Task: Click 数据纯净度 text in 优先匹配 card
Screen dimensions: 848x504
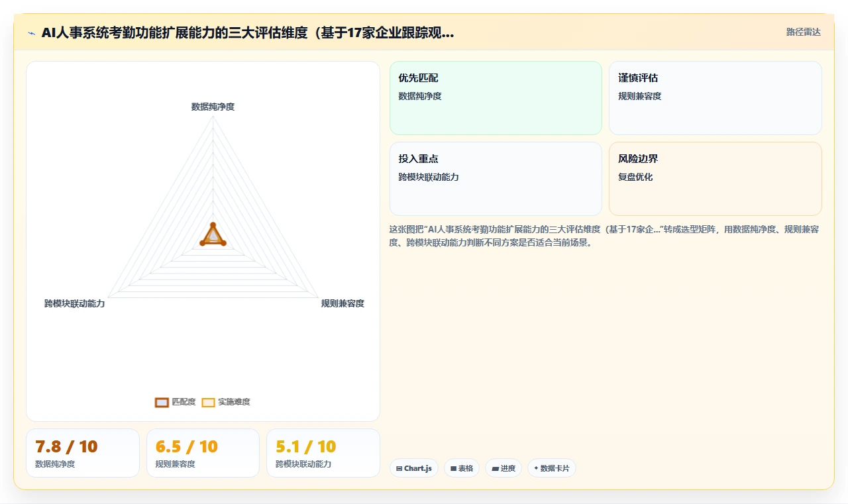Action: point(420,96)
